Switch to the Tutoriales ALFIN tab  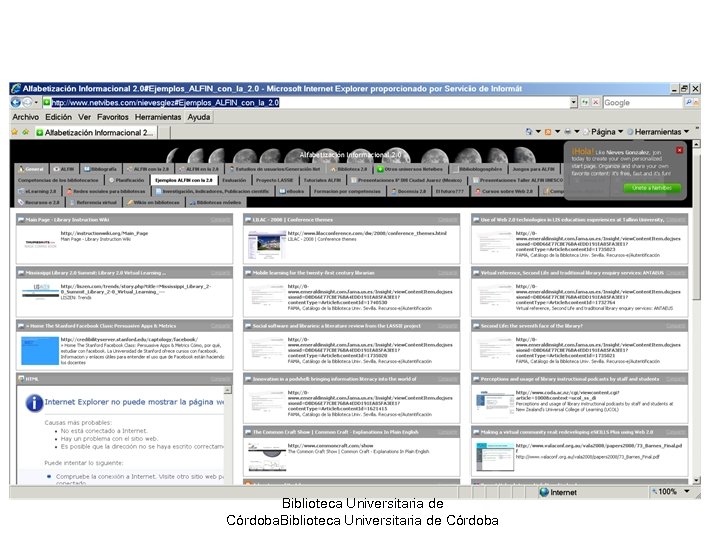click(322, 180)
